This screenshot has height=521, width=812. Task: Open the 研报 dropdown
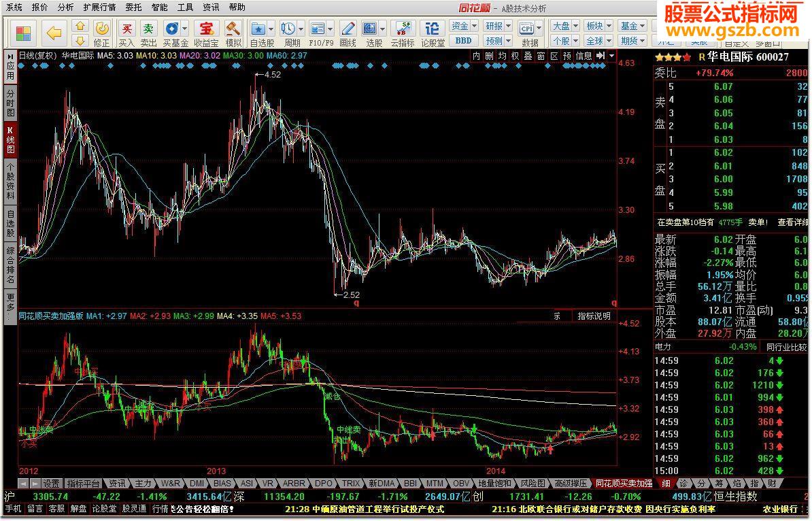point(498,26)
